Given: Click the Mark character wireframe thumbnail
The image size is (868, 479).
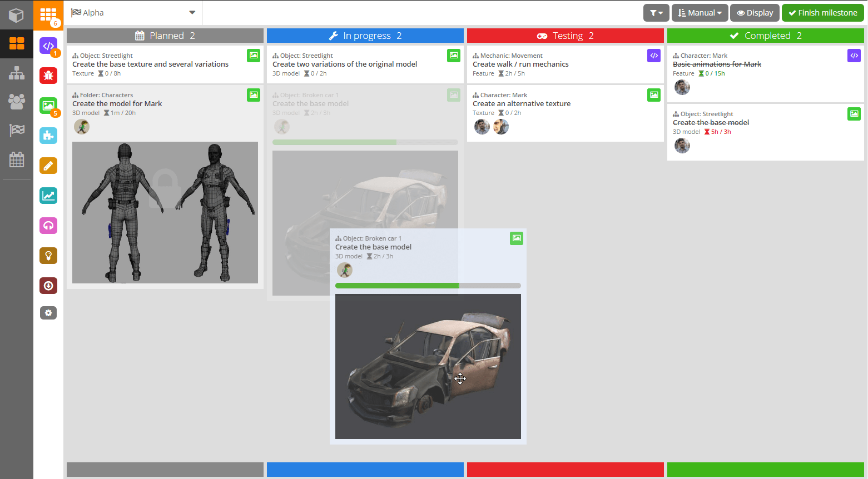Looking at the screenshot, I should (165, 212).
